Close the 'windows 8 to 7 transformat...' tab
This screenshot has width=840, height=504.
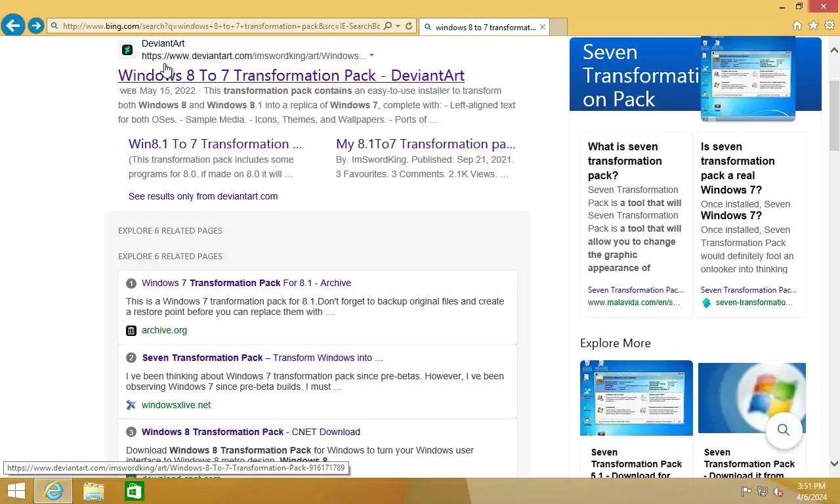(x=543, y=27)
